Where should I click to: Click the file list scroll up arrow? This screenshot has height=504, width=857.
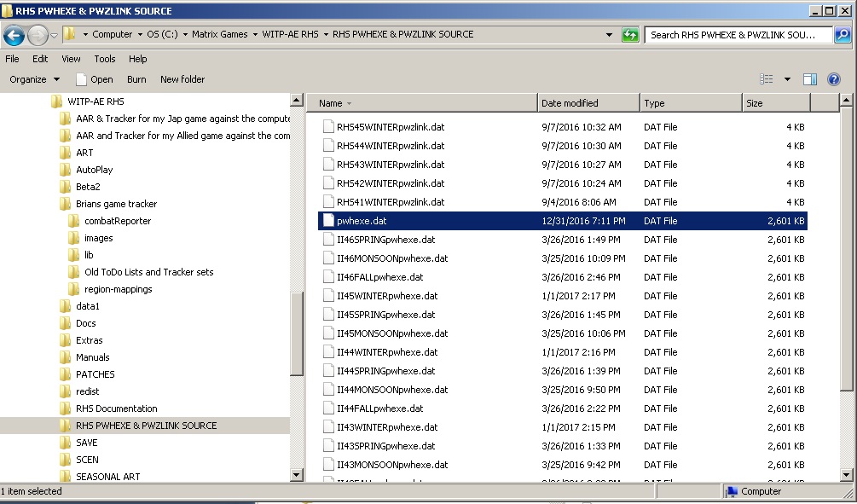(x=846, y=100)
